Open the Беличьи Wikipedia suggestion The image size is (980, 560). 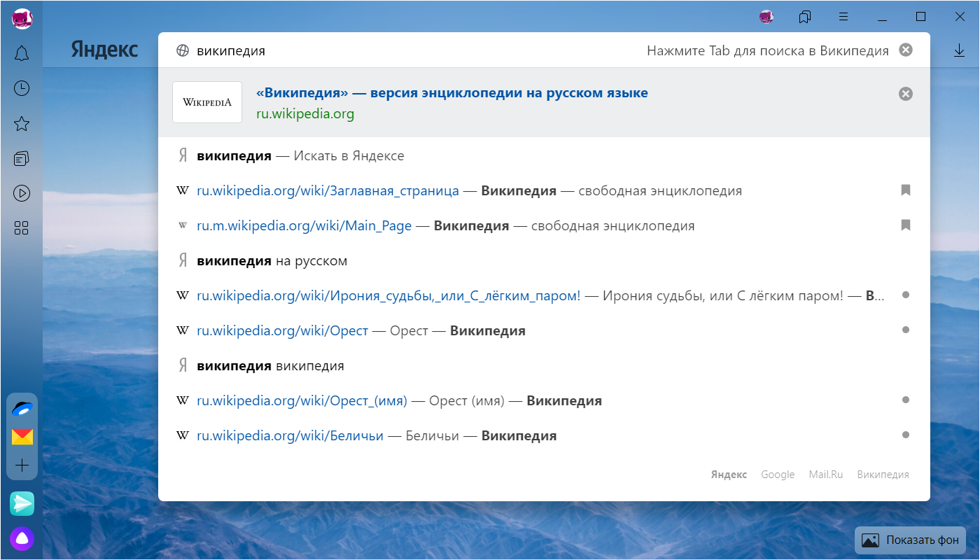[544, 435]
